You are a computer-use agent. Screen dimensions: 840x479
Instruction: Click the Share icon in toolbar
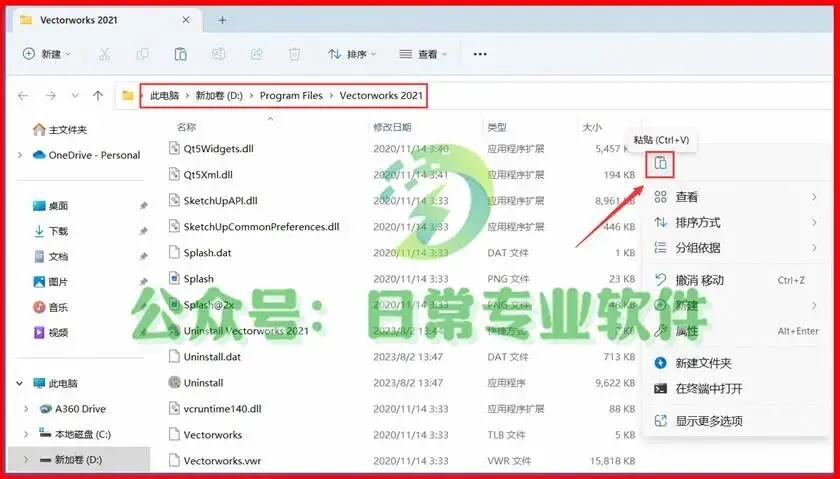(257, 54)
